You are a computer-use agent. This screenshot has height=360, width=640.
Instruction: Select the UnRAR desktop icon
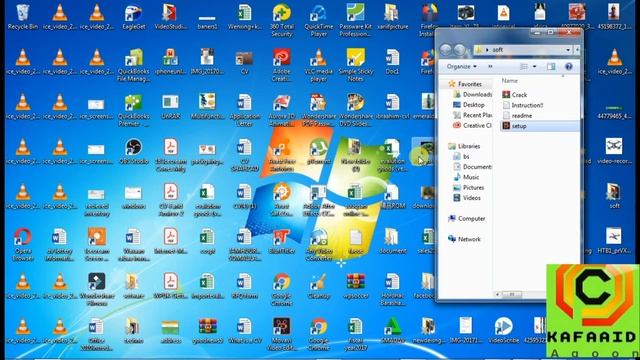171,107
